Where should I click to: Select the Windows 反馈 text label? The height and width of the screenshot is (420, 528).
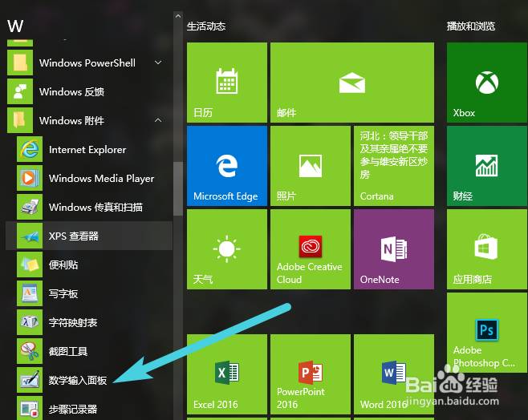point(71,92)
